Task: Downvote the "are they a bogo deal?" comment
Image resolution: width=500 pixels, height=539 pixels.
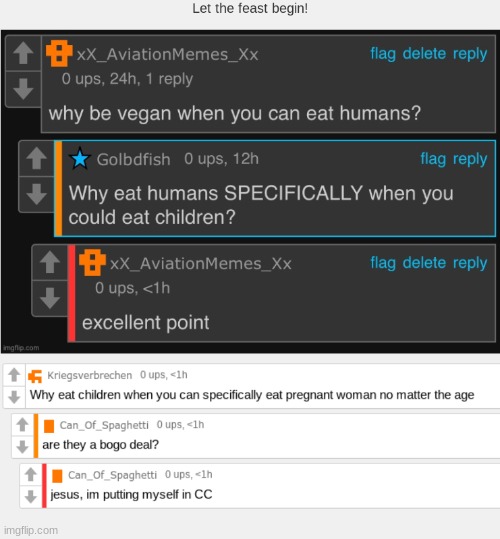Action: [22, 447]
